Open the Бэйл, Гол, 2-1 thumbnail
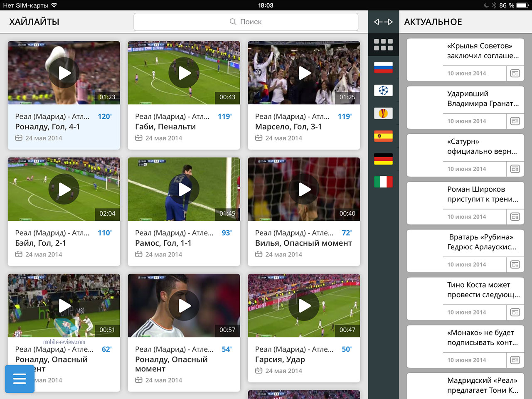Screen dimensions: 532x399 pyautogui.click(x=64, y=190)
